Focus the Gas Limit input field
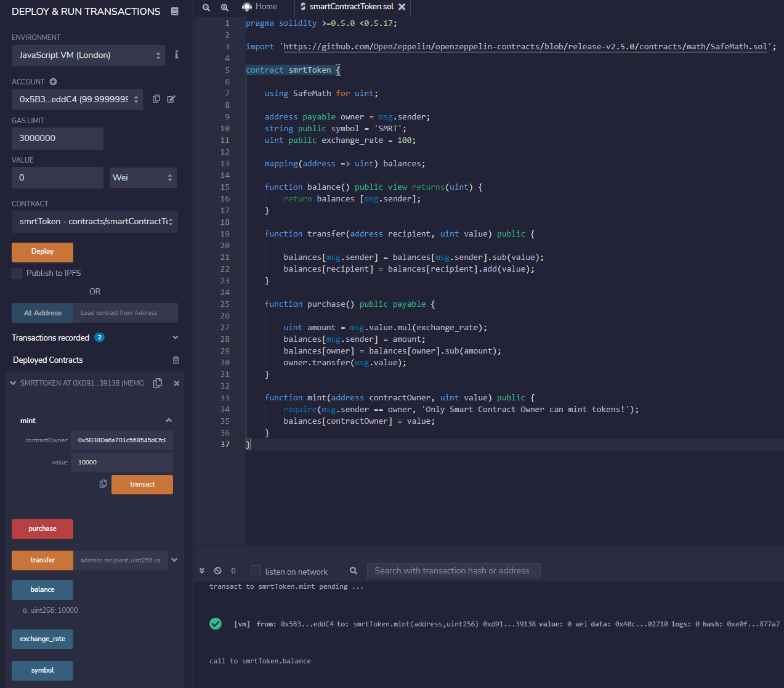 click(x=57, y=139)
